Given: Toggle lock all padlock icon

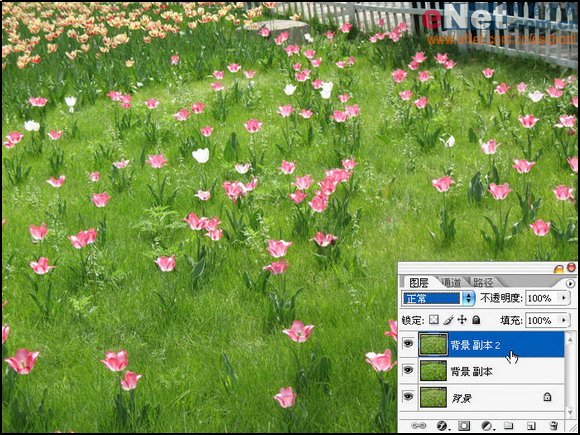Looking at the screenshot, I should pos(476,319).
